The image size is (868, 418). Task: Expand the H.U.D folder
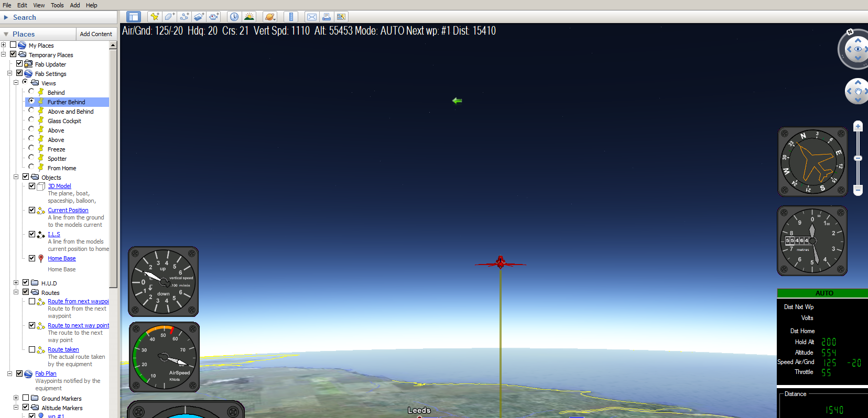coord(16,283)
